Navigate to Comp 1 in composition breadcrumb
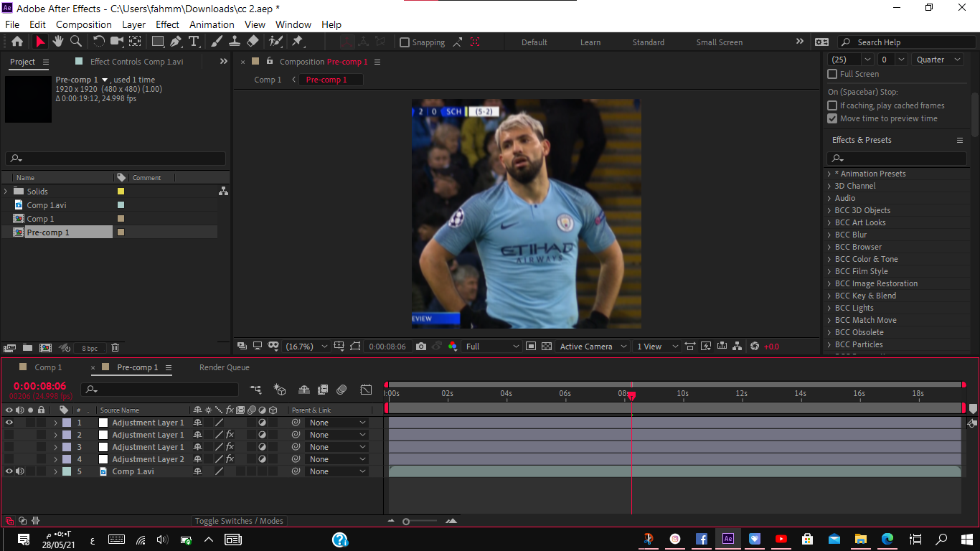Screen dimensions: 980x551 [x=268, y=80]
